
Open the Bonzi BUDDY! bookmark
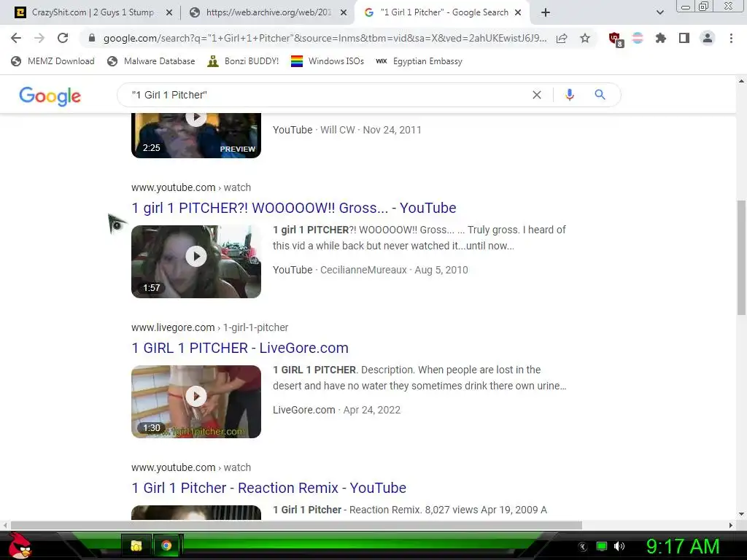243,61
